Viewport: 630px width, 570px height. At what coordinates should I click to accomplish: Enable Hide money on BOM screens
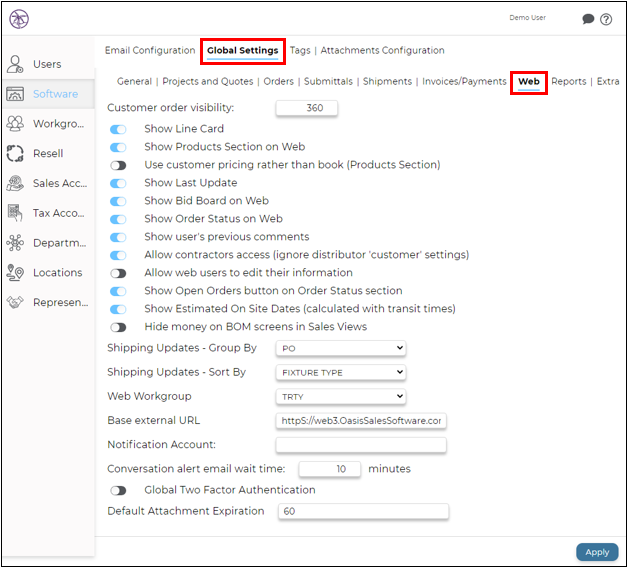coord(118,327)
